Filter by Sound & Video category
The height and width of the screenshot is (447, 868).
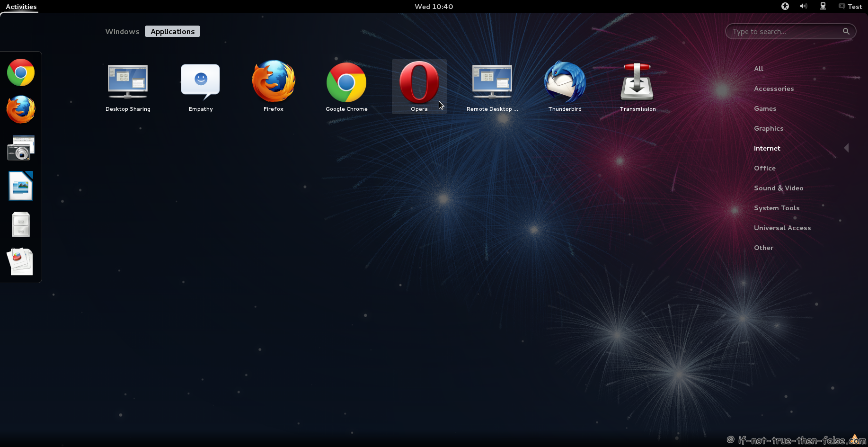(779, 188)
